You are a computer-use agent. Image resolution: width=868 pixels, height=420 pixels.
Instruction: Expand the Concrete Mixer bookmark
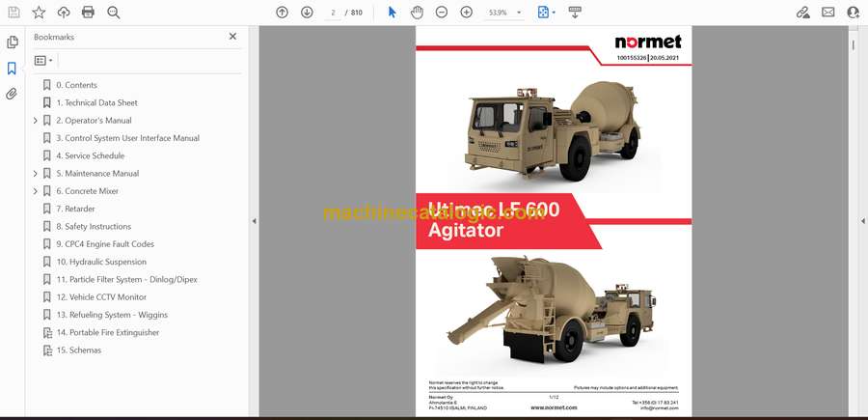[36, 191]
